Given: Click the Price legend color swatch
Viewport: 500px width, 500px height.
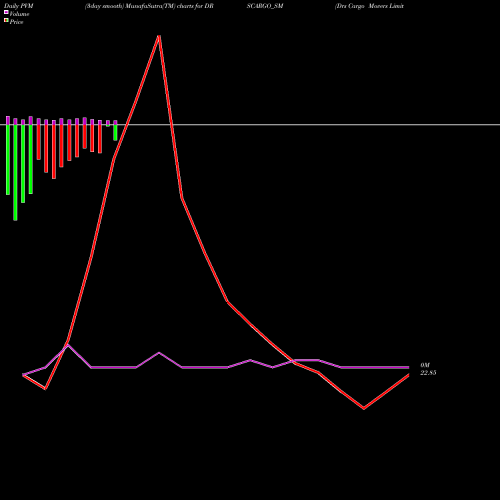Looking at the screenshot, I should [6, 20].
